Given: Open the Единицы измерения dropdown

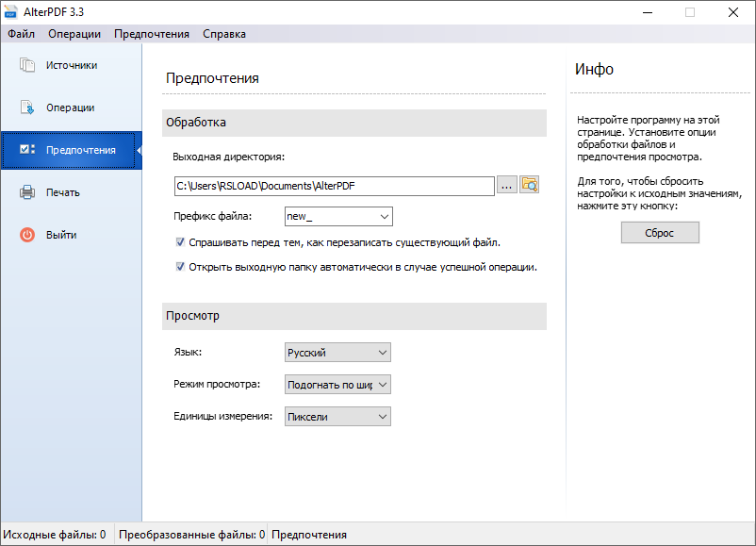Looking at the screenshot, I should click(338, 417).
